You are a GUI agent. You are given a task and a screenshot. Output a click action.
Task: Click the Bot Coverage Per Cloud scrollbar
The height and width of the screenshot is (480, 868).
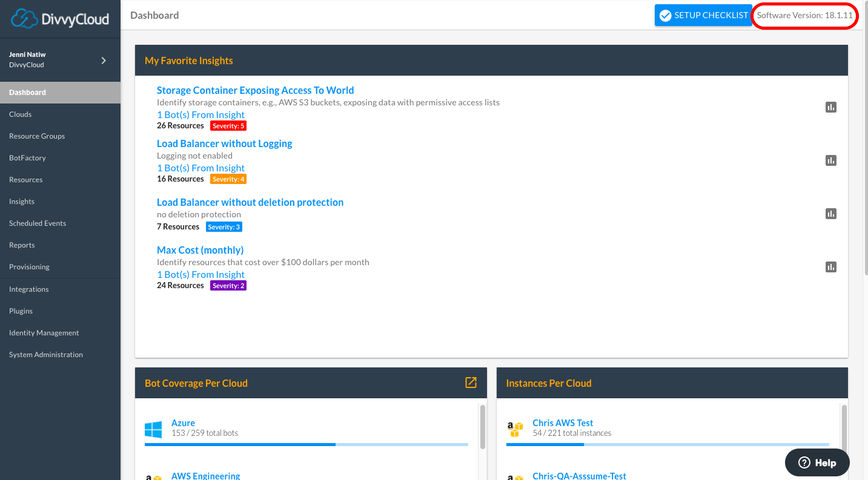click(483, 427)
